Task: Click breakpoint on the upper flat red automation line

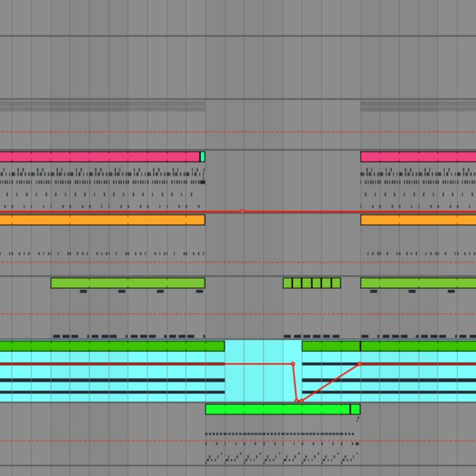Action: click(x=242, y=211)
